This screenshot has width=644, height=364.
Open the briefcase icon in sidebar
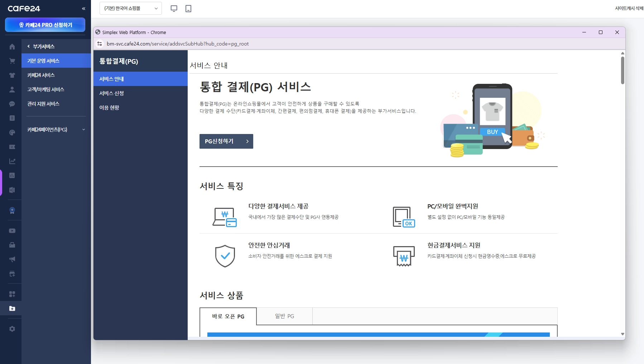[x=12, y=245]
